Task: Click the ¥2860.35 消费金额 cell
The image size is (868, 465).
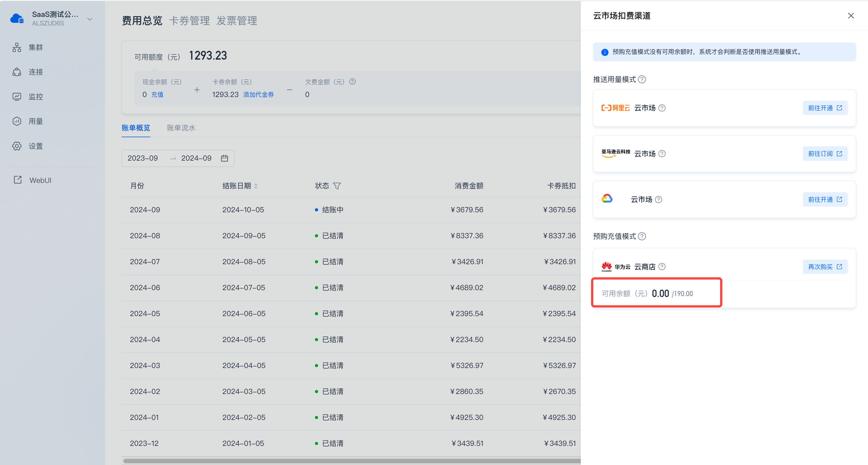Action: (x=467, y=391)
